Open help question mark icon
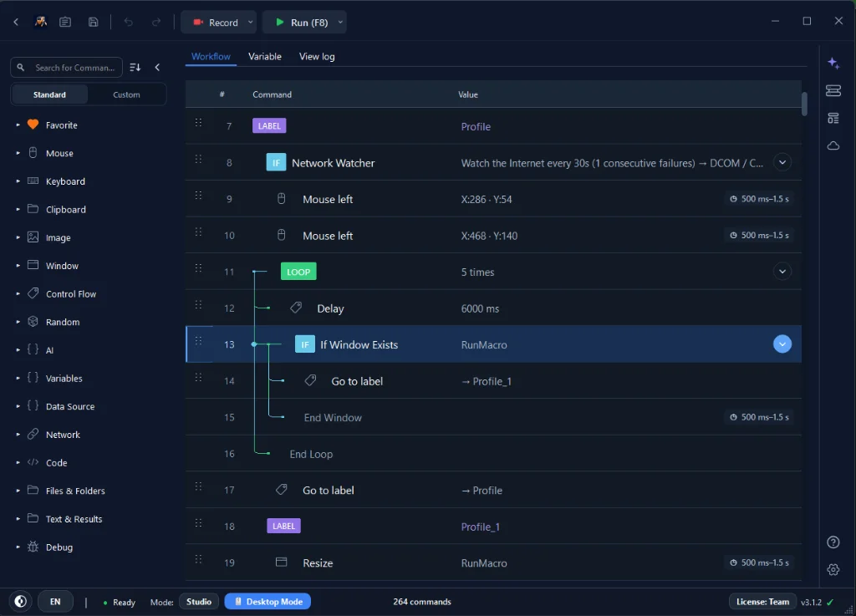856x616 pixels. tap(833, 542)
